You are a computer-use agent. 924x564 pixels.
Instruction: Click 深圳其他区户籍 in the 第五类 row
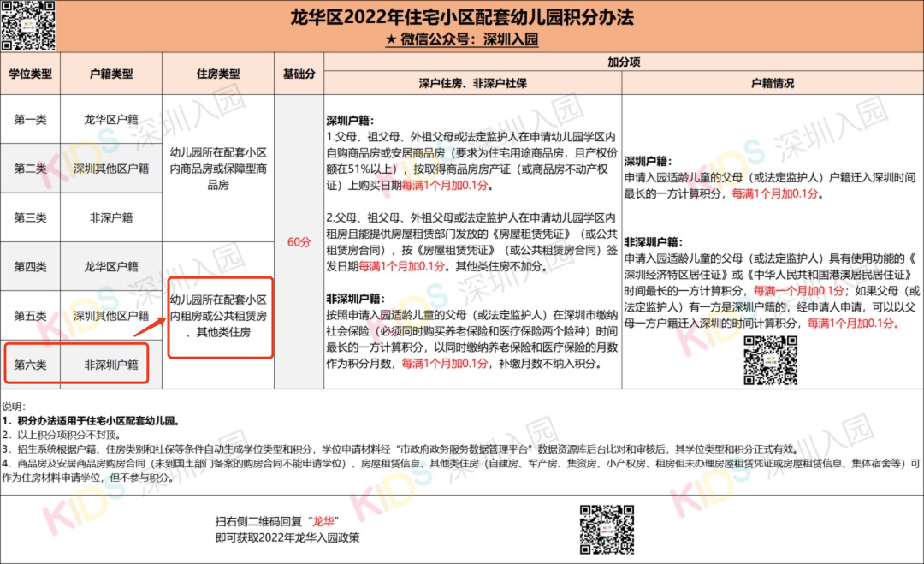(111, 315)
